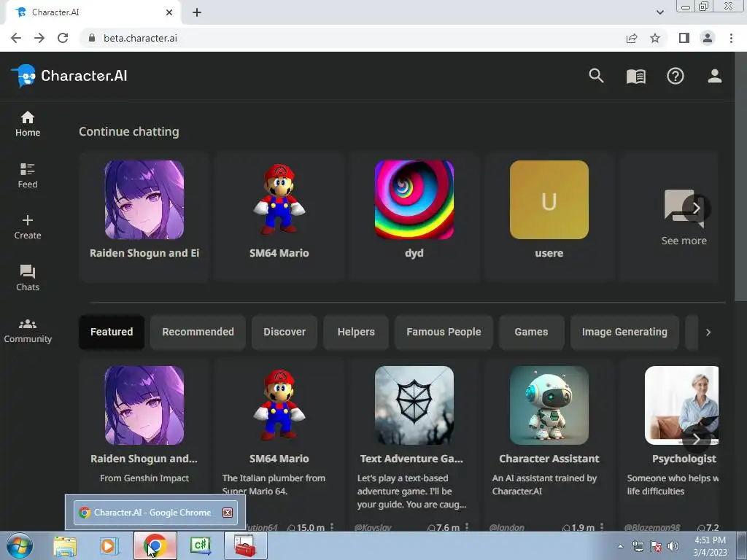
Task: Open the Windows Start menu
Action: click(x=18, y=545)
